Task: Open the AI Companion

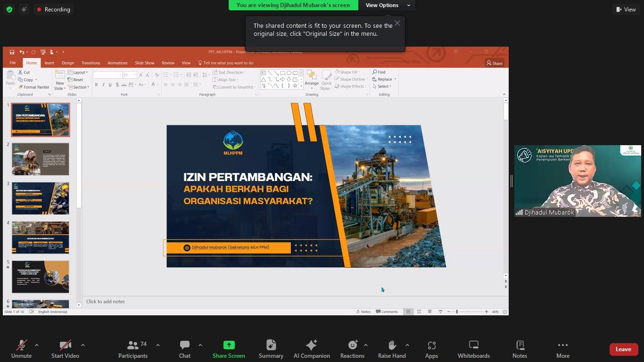Action: point(311,349)
